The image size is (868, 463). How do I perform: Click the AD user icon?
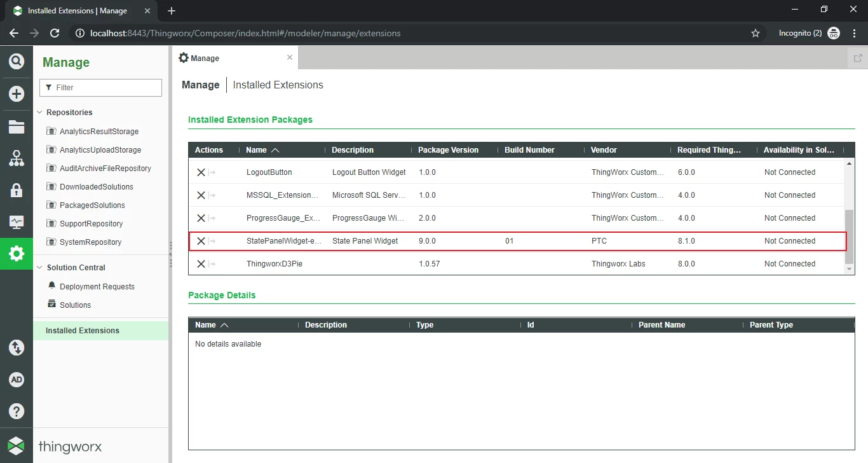tap(17, 380)
